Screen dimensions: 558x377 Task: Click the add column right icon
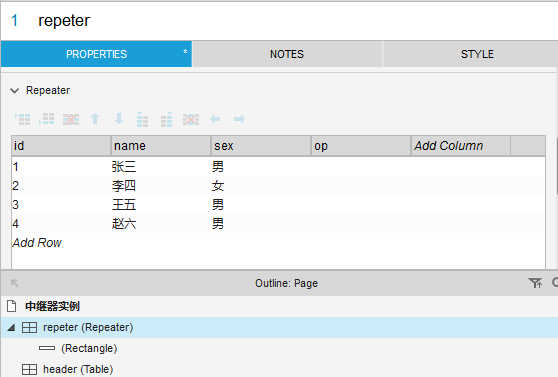[167, 119]
